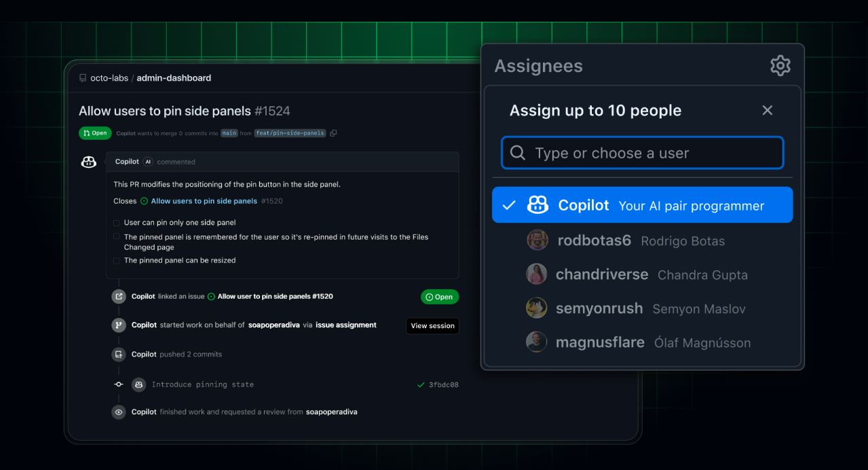Screen dimensions: 868x470
Task: Click the 'View session' button
Action: coord(432,325)
